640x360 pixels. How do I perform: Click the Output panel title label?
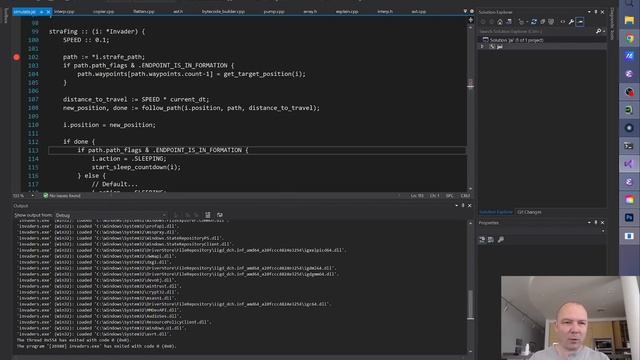tap(20, 206)
